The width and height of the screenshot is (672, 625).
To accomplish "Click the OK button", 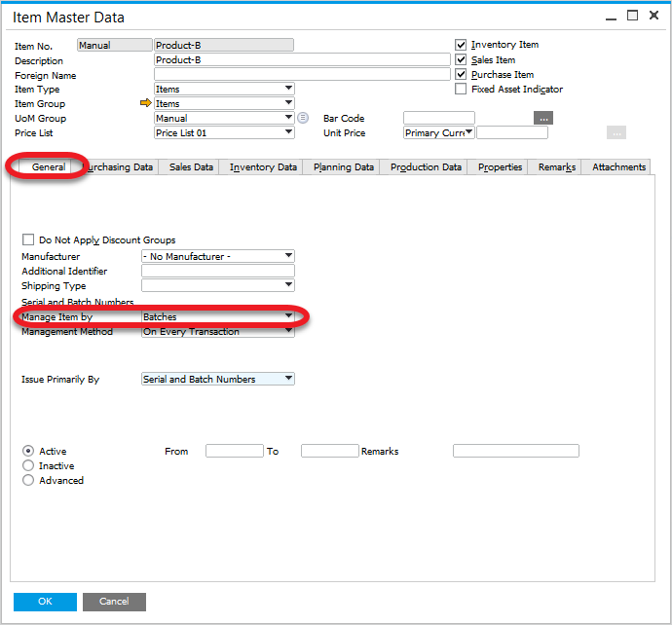I will coord(45,602).
